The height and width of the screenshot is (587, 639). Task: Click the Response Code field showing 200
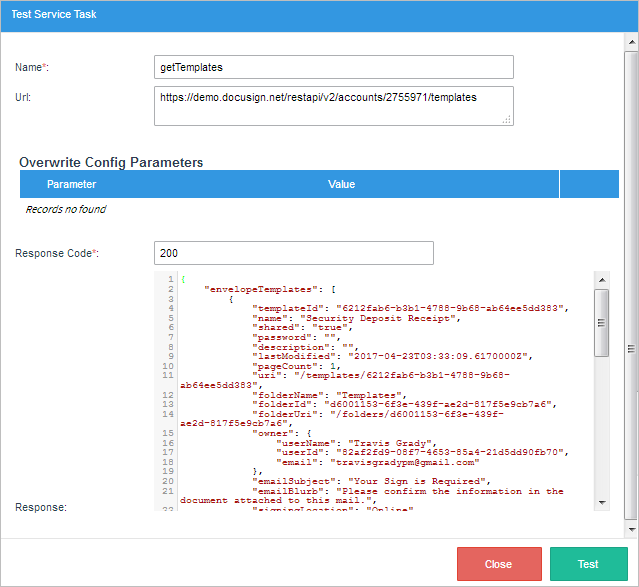click(x=293, y=253)
